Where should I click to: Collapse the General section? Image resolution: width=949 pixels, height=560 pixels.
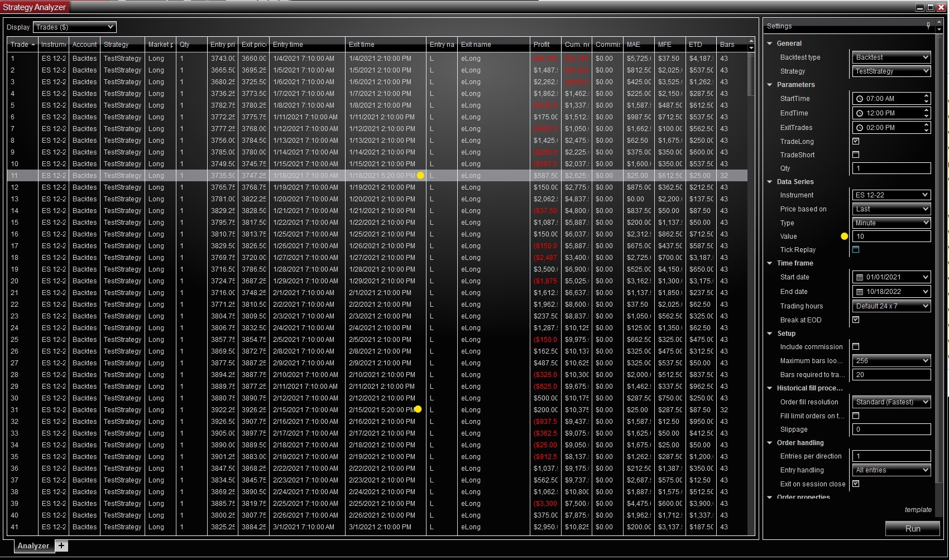pos(770,44)
